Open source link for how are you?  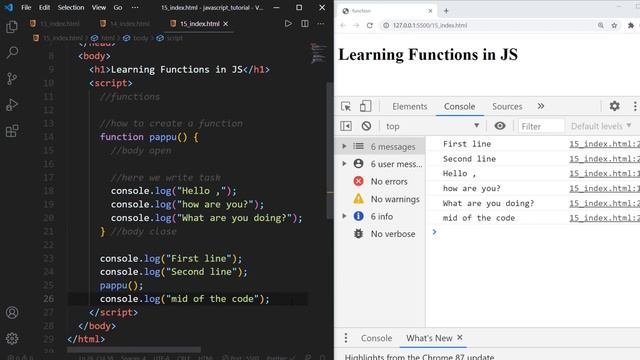(604, 188)
